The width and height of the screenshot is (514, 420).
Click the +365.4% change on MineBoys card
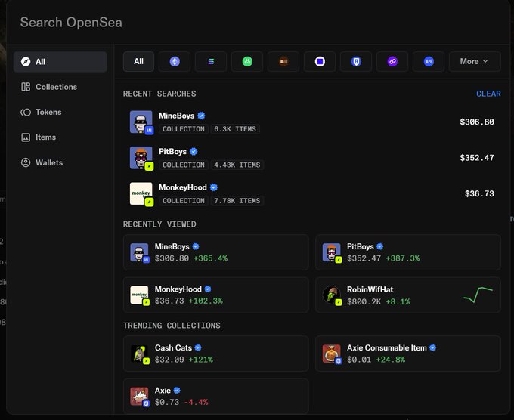tap(210, 258)
